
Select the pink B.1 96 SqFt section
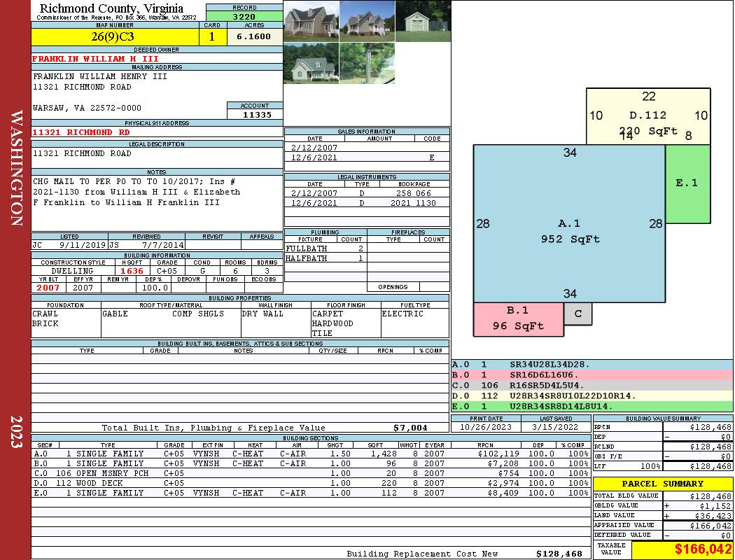coord(518,319)
